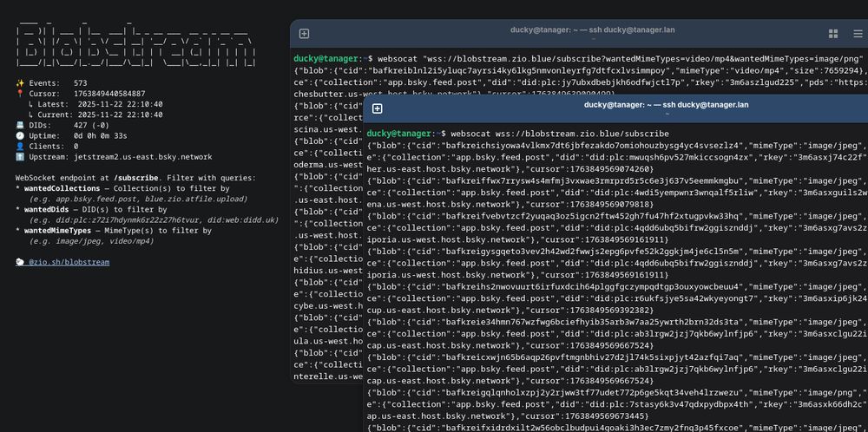This screenshot has width=868, height=432.
Task: Click the did:plc:7stasy6k3v47qdxpydbpx4th line
Action: click(617, 405)
